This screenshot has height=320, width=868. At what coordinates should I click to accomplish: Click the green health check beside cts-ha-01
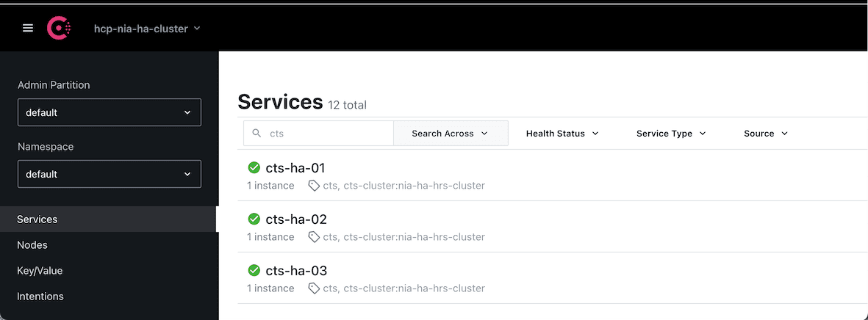pyautogui.click(x=254, y=167)
